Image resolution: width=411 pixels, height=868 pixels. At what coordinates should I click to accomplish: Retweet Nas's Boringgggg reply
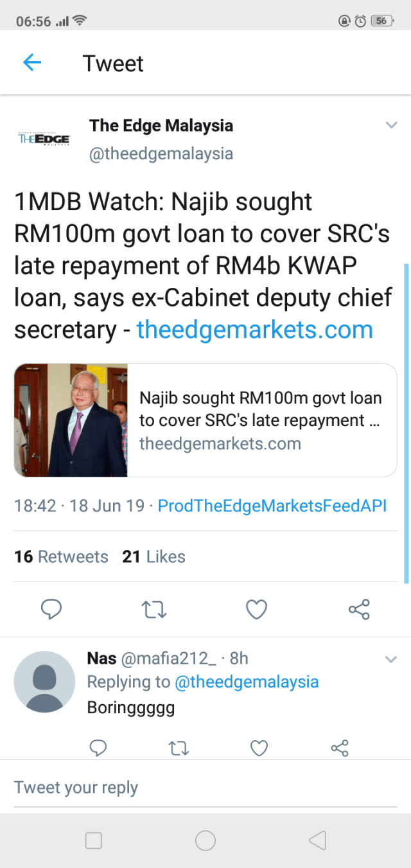coord(178,748)
